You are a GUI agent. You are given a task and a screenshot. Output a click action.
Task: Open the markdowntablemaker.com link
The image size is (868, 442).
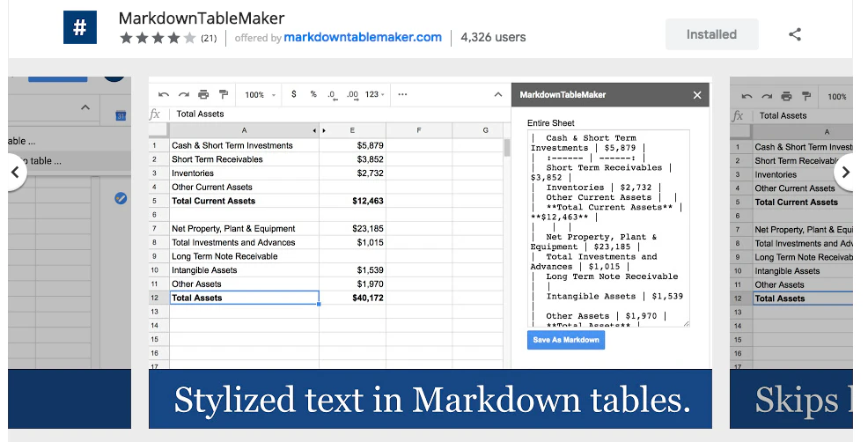363,37
